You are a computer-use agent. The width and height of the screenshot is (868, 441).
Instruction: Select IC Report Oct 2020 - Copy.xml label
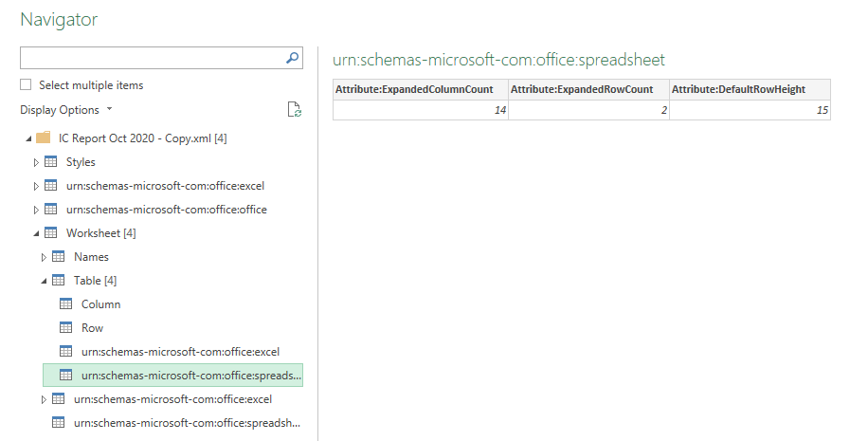point(143,138)
